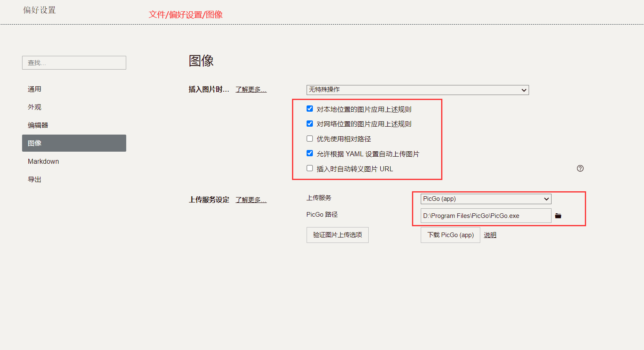Open the 导出 settings section
Screen dimensions: 644x350
35,180
